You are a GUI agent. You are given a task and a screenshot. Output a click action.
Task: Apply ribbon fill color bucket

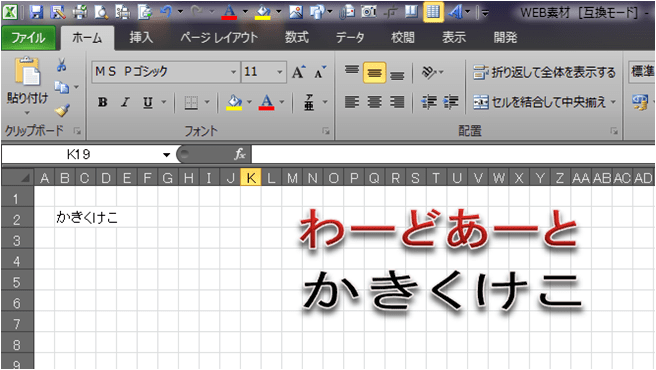pyautogui.click(x=234, y=102)
